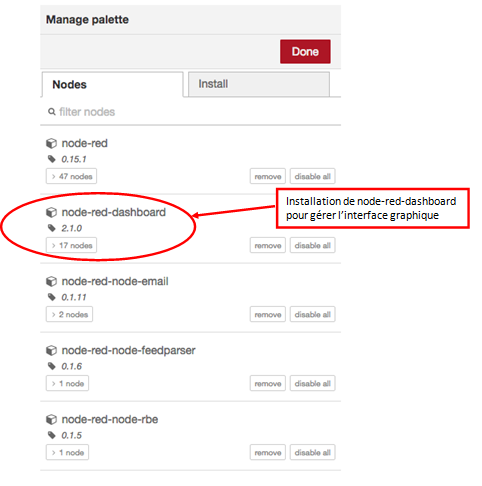The image size is (482, 486).
Task: Click the red Done button
Action: [305, 52]
